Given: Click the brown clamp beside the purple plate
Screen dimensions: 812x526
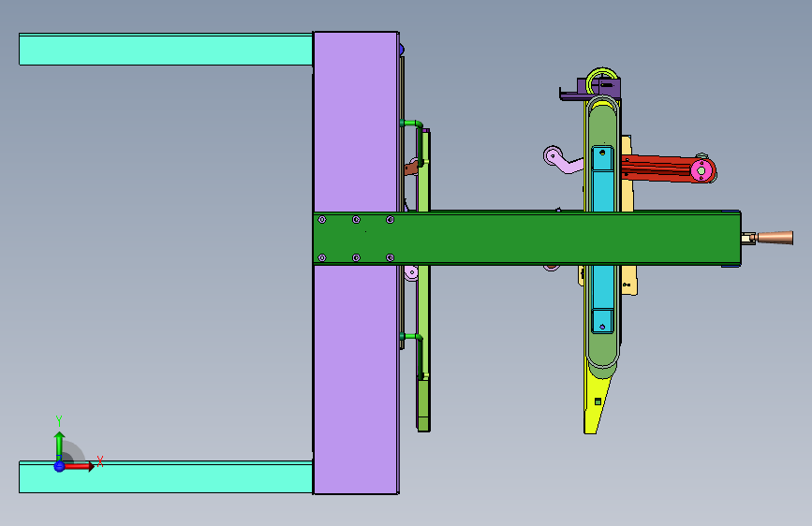Looking at the screenshot, I should (411, 168).
